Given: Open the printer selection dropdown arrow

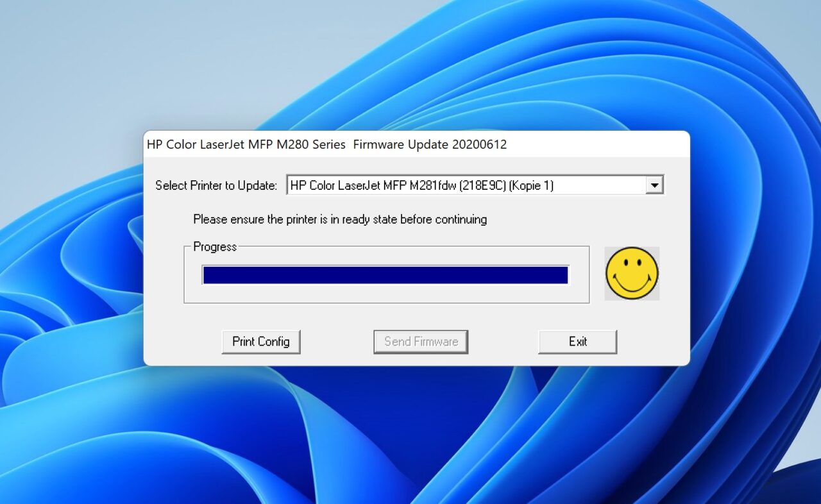Looking at the screenshot, I should (654, 185).
